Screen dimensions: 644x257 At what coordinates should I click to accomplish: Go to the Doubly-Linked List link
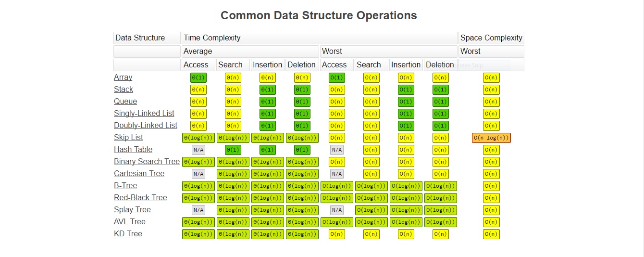click(146, 126)
